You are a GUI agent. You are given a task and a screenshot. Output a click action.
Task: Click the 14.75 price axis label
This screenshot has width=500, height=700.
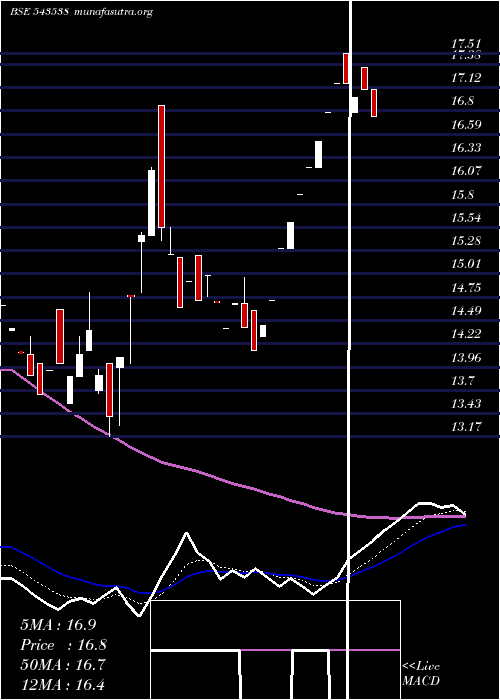(466, 288)
